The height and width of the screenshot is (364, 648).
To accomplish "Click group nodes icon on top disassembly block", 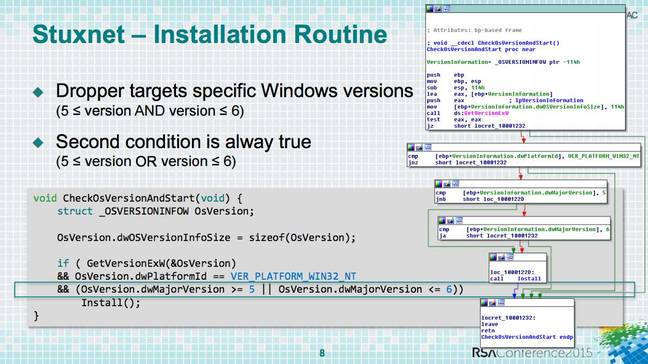I will 446,8.
